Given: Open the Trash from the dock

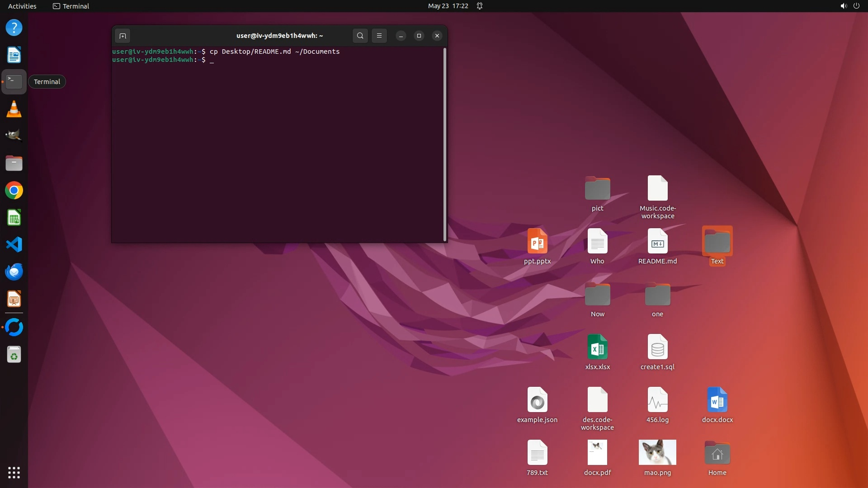Looking at the screenshot, I should 14,355.
